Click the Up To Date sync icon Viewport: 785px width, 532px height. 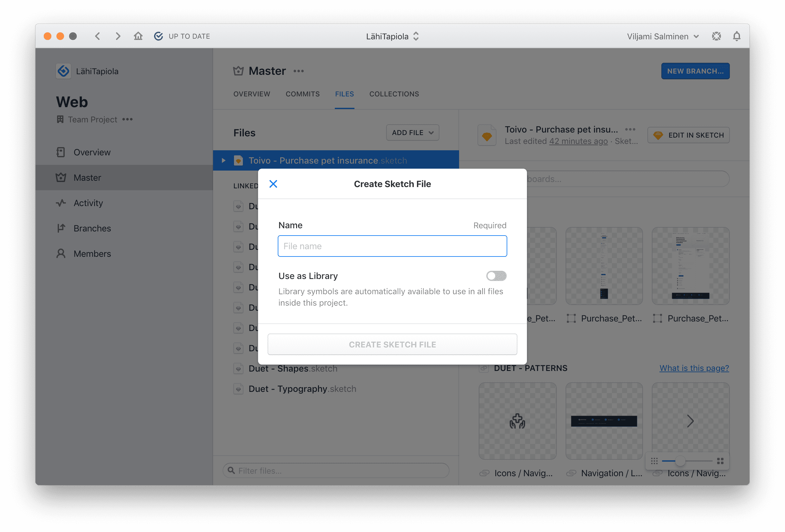click(x=158, y=36)
